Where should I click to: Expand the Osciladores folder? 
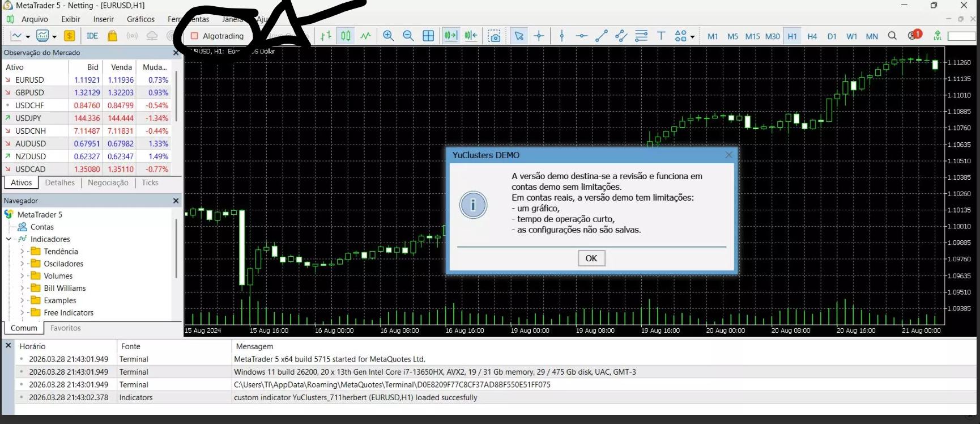click(x=22, y=264)
